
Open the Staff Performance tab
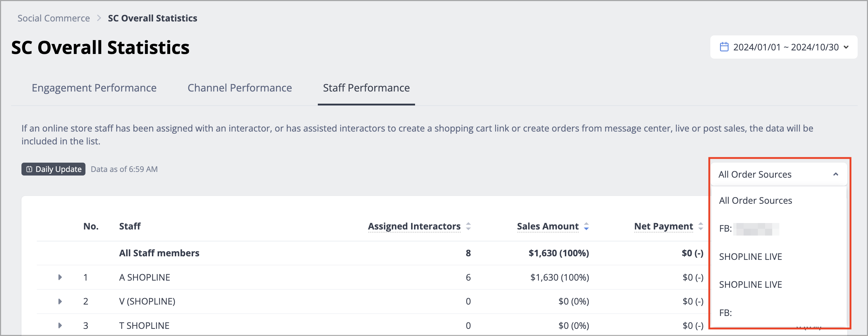pos(366,88)
